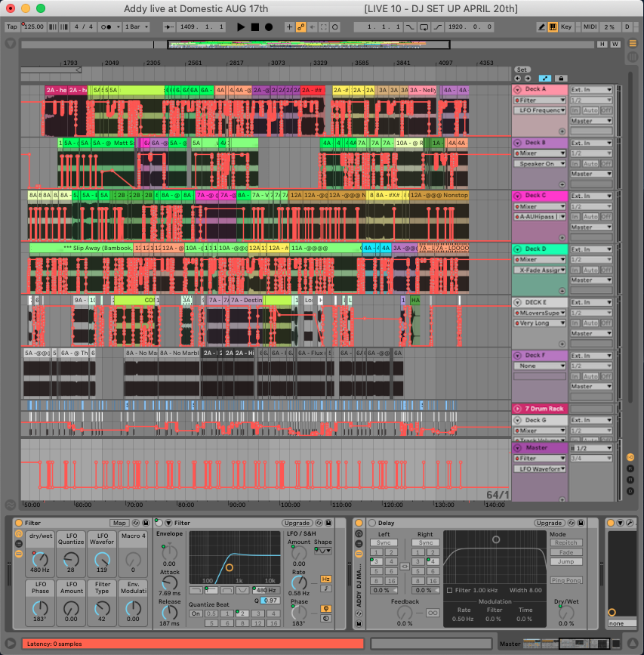Screen dimensions: 644x655
Task: Switch LFO rate to Hz mode
Action: point(326,579)
